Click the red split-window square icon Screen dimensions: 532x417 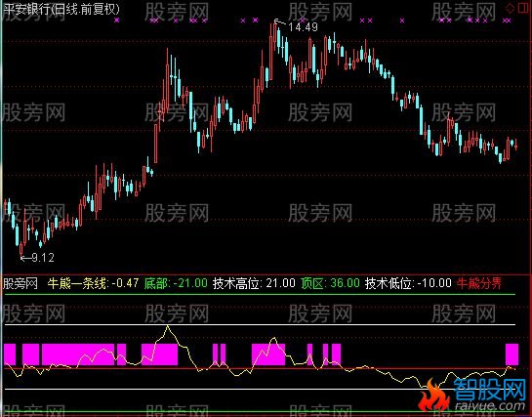coord(524,8)
